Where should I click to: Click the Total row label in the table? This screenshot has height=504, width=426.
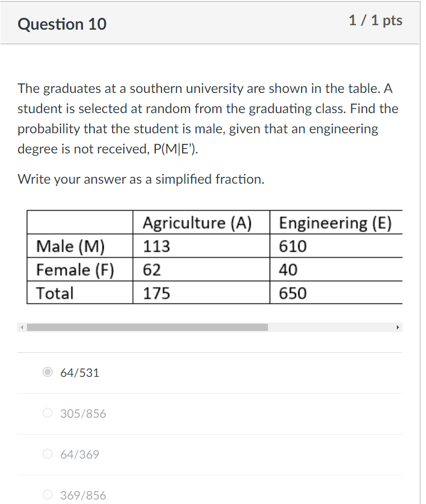coord(52,293)
